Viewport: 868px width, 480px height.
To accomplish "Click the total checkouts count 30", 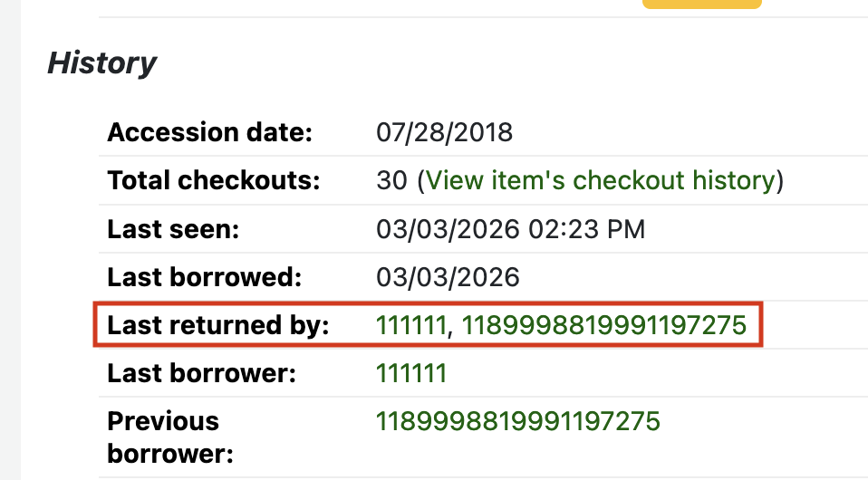I will 391,180.
